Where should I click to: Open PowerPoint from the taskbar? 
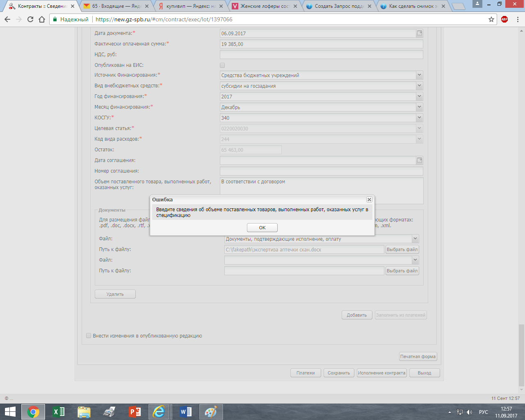pos(135,412)
